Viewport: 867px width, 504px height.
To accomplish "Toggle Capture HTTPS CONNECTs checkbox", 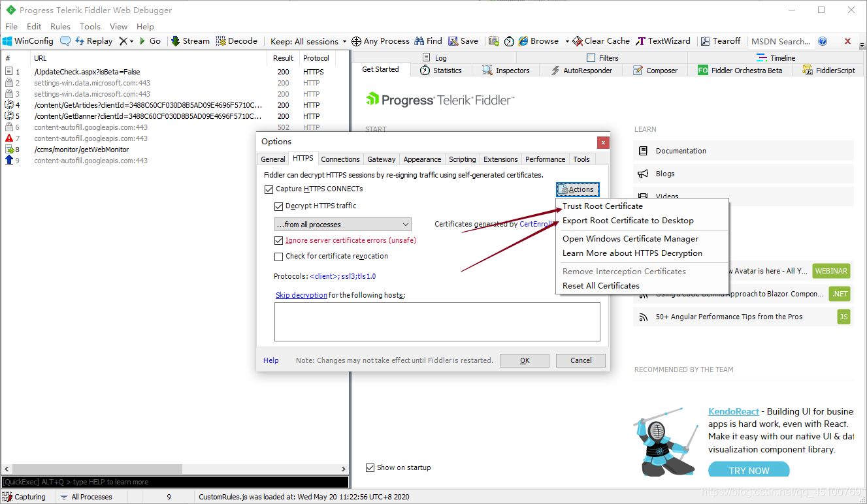I will coord(269,189).
